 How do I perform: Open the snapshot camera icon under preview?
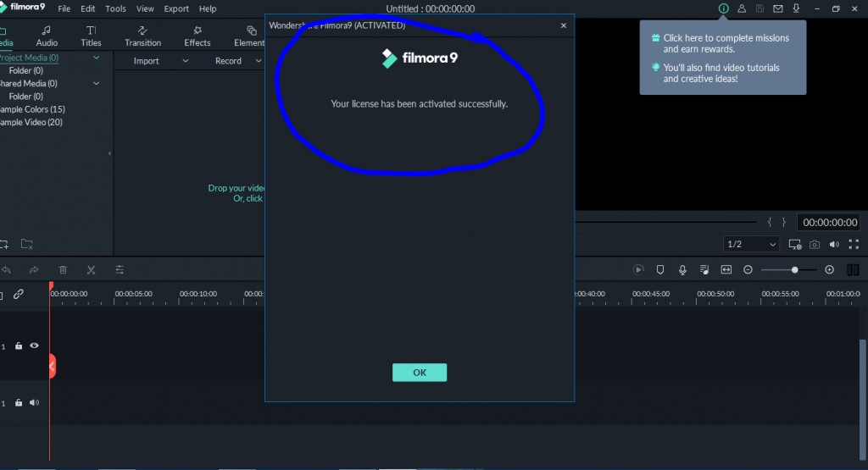coord(815,245)
